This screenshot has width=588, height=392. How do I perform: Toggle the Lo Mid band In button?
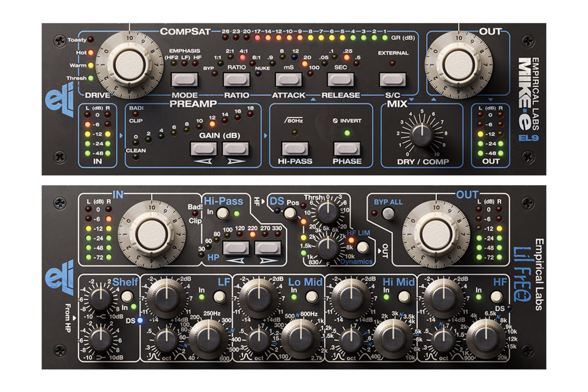(x=311, y=297)
